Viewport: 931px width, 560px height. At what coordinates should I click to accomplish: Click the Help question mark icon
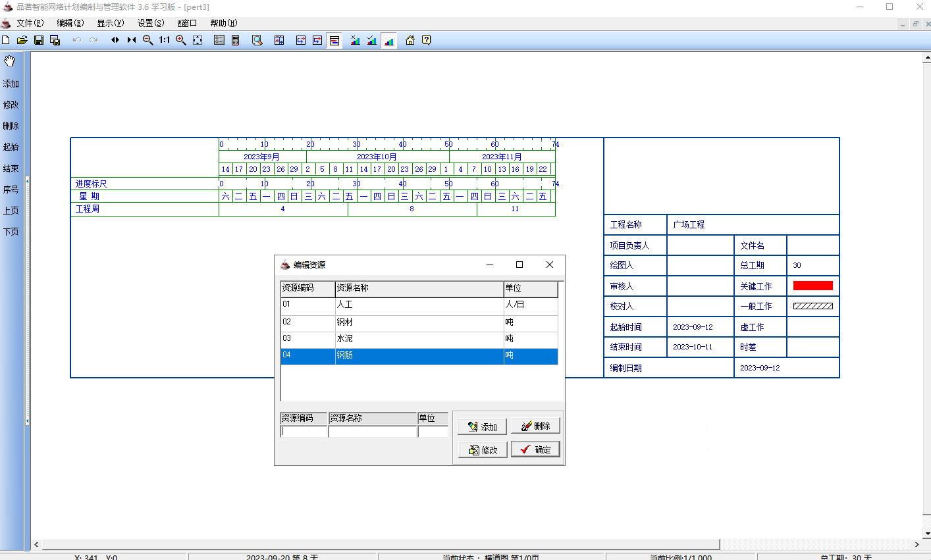[x=427, y=40]
